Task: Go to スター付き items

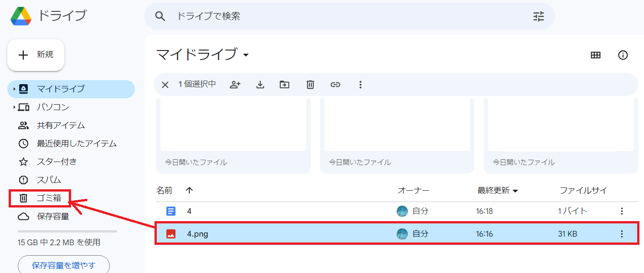Action: point(57,162)
